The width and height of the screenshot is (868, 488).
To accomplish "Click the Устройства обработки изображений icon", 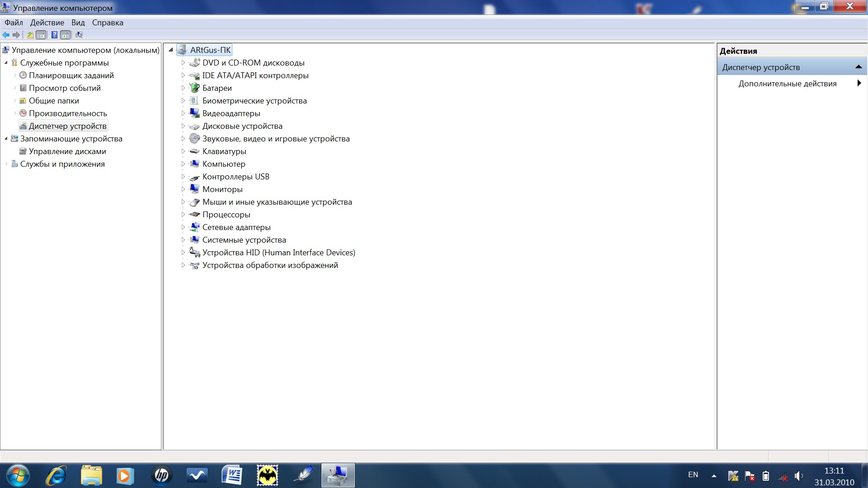I will click(194, 265).
